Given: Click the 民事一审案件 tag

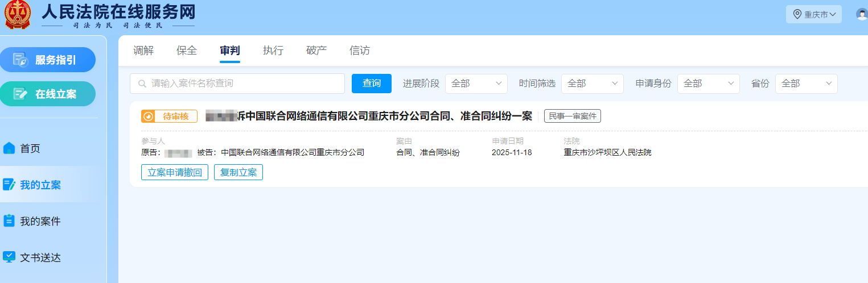Looking at the screenshot, I should tap(573, 116).
